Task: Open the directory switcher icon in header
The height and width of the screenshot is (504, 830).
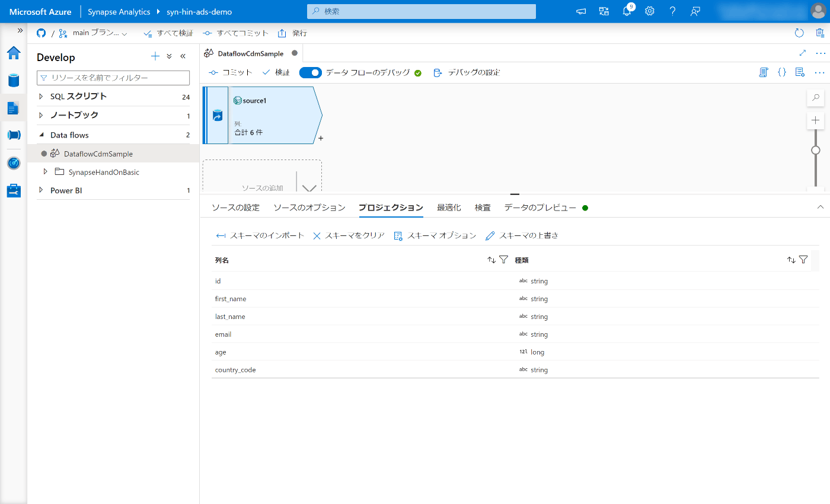Action: (x=604, y=11)
